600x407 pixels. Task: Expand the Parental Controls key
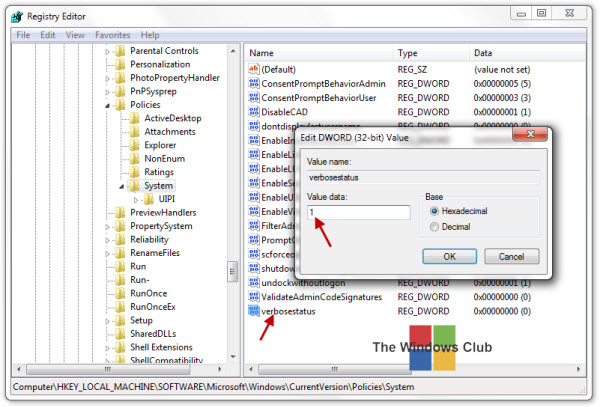[x=108, y=51]
